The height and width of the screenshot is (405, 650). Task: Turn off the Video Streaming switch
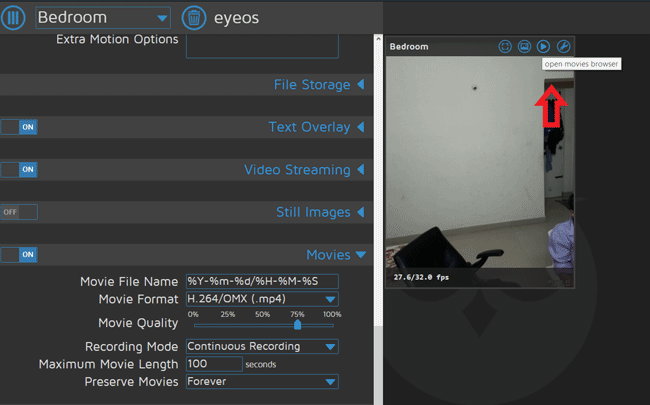click(x=19, y=170)
